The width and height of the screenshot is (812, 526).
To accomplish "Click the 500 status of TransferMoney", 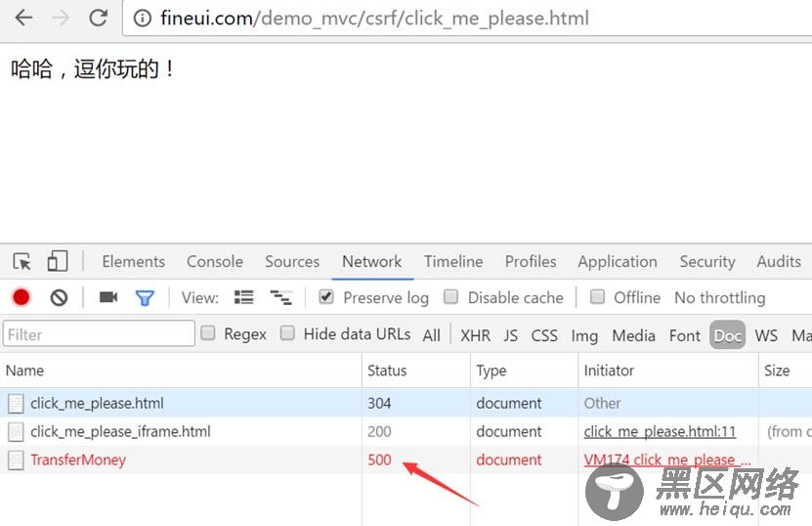I will 379,460.
